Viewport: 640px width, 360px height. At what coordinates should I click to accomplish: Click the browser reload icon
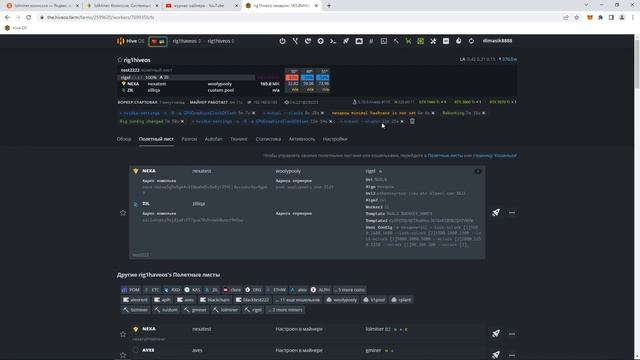pyautogui.click(x=29, y=18)
